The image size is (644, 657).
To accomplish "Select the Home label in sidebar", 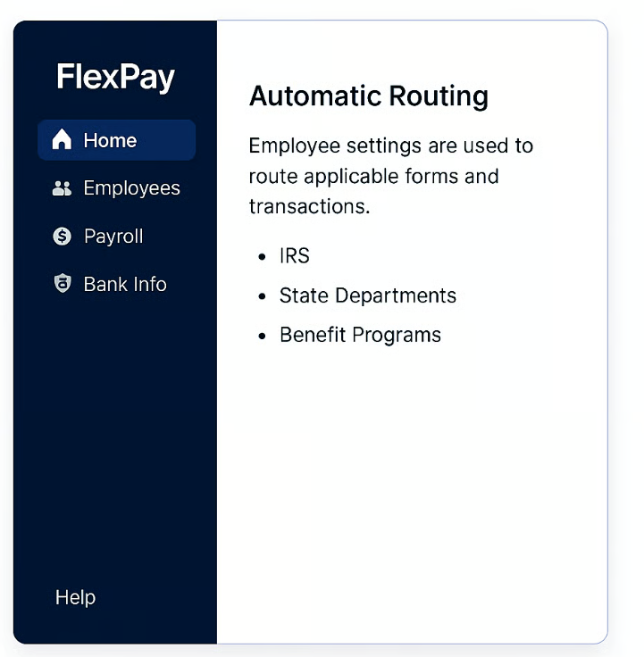I will coord(110,140).
